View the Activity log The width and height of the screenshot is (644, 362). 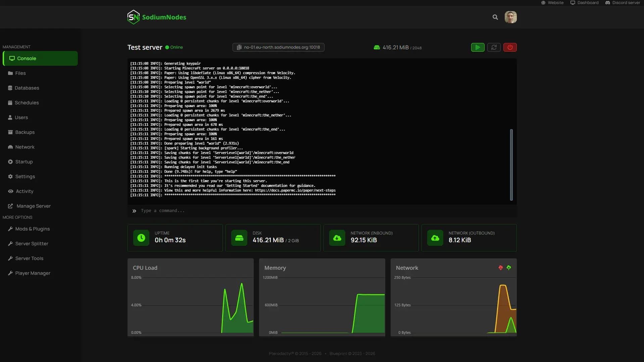pyautogui.click(x=40, y=191)
